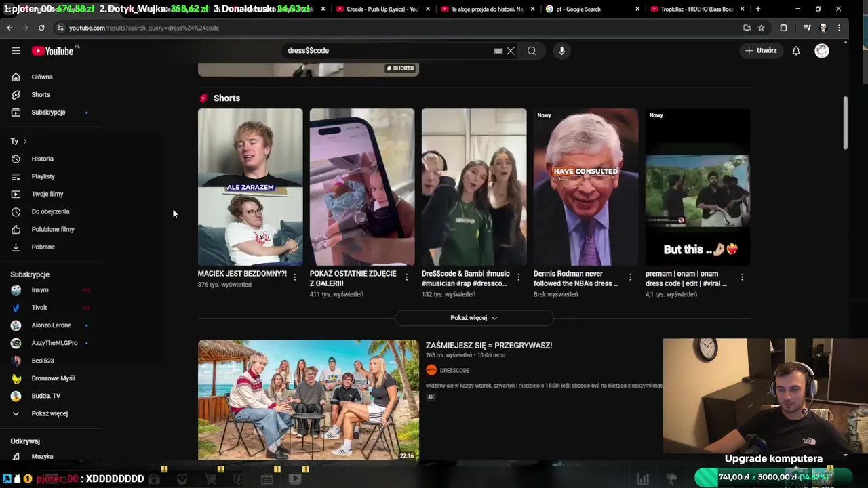Play Dennis Rodman NBA dress short
This screenshot has width=868, height=488.
click(x=586, y=187)
